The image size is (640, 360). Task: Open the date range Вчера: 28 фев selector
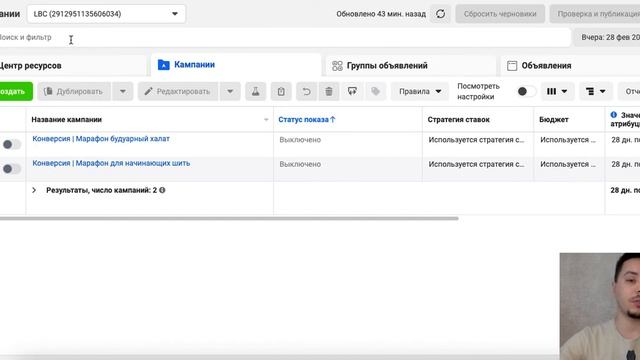(608, 38)
